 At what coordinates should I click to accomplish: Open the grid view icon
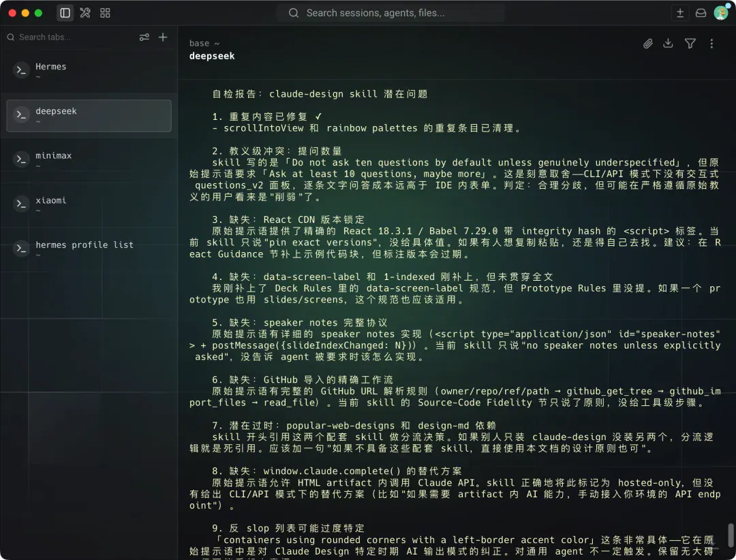click(x=105, y=13)
